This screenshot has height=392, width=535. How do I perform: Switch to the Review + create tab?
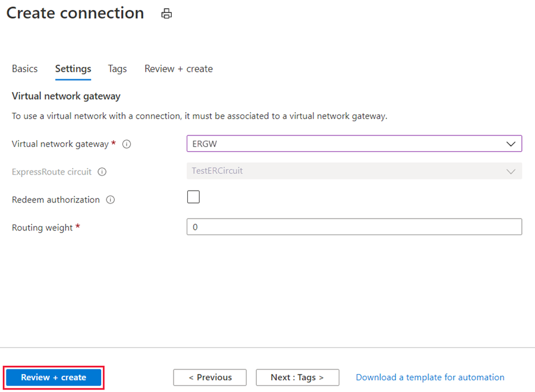tap(178, 69)
